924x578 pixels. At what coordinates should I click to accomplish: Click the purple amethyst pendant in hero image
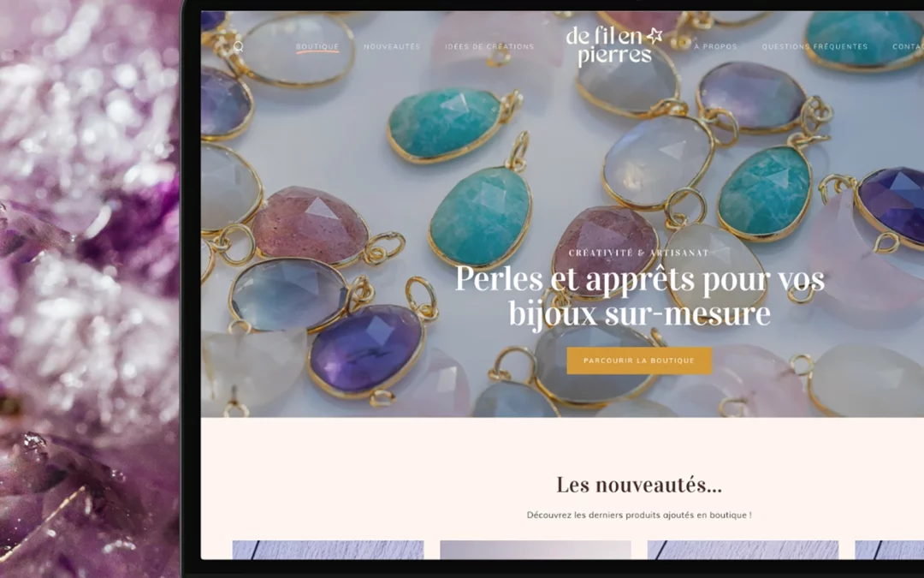click(x=366, y=348)
